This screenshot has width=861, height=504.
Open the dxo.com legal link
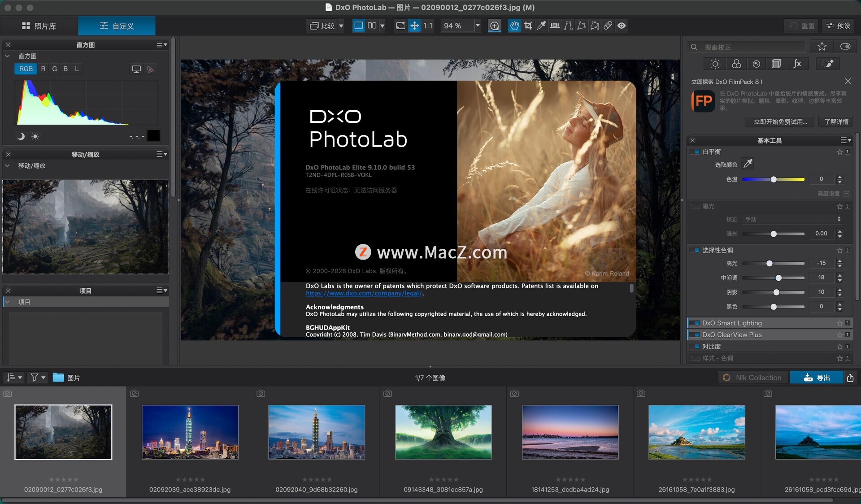(364, 293)
